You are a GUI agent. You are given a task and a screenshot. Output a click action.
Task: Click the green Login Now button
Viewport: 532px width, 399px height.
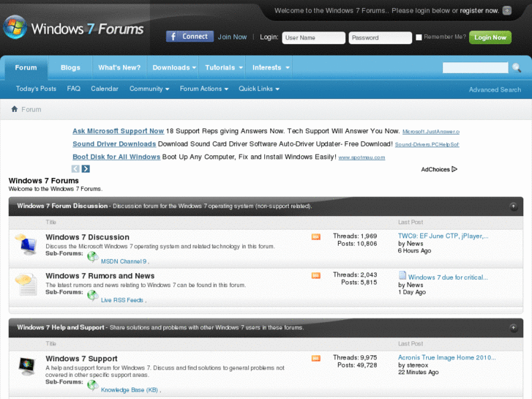tap(490, 37)
